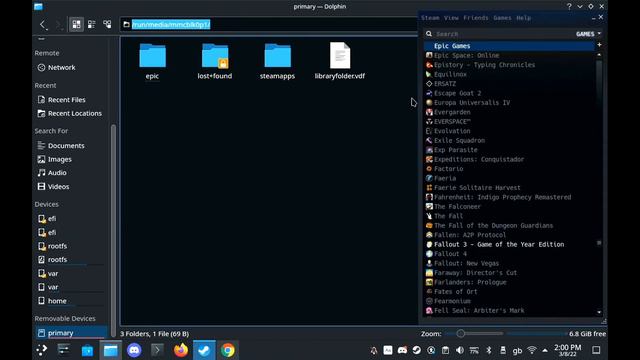
Task: Select Fell Seal: Arbiter's Mark
Action: 479,311
